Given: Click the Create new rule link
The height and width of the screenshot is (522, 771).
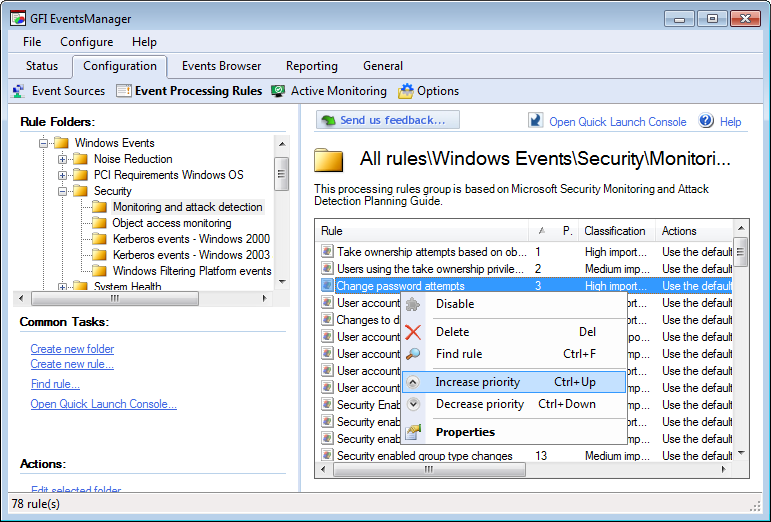Looking at the screenshot, I should click(72, 364).
